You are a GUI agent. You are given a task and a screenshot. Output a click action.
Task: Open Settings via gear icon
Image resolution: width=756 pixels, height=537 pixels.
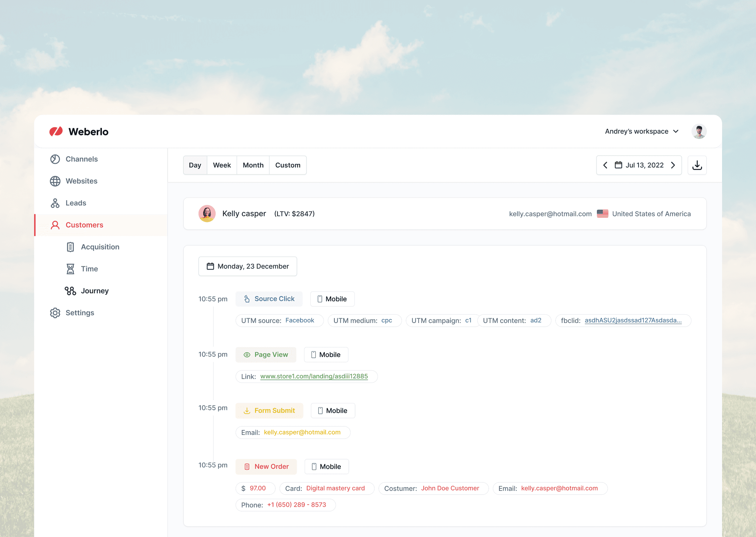pos(55,313)
